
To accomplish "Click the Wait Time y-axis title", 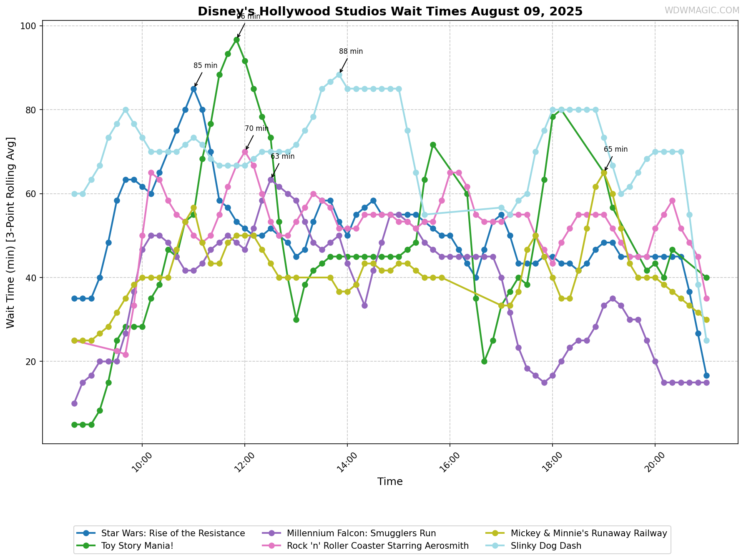I will pos(11,232).
